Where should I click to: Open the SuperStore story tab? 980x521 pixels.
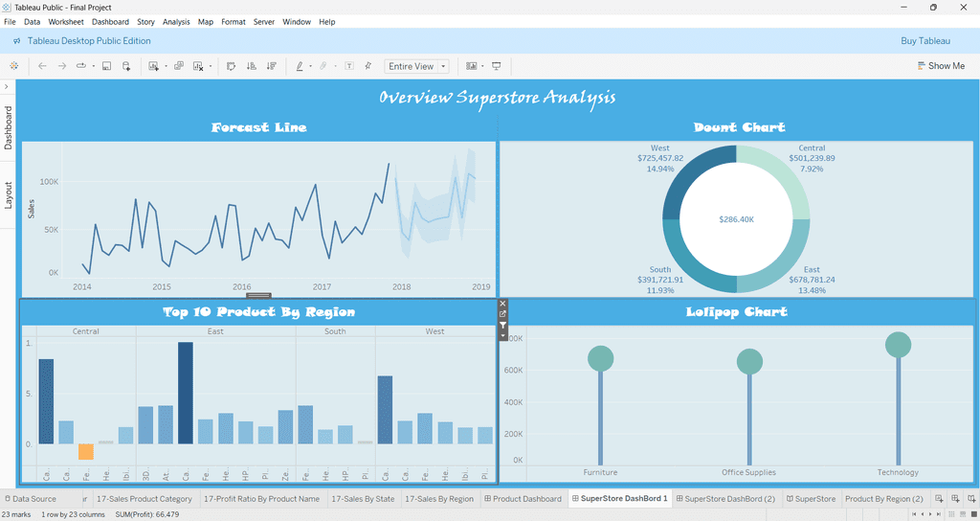click(811, 498)
